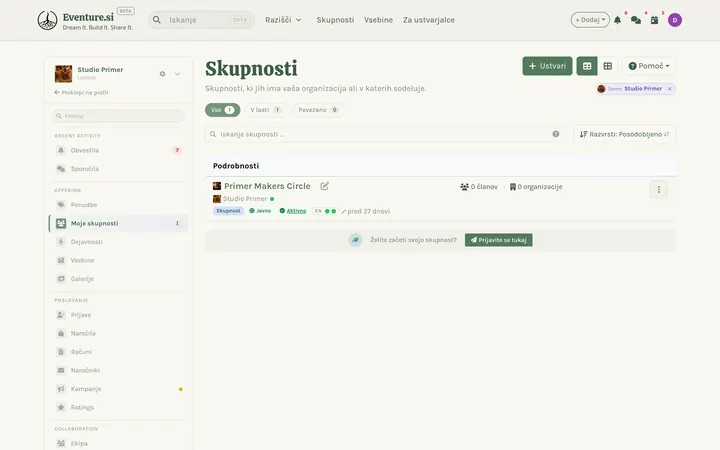Open Skupnosti in the top navigation
Image resolution: width=720 pixels, height=450 pixels.
coord(335,20)
